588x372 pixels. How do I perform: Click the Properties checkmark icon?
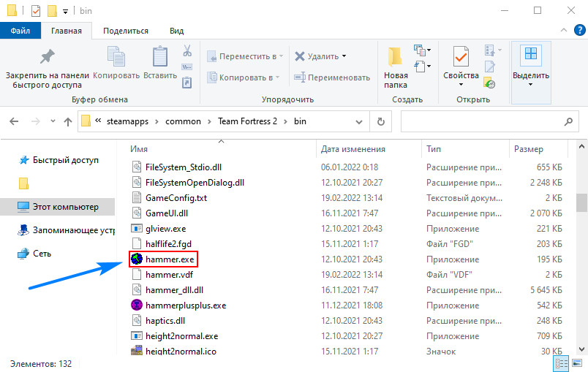pos(461,56)
